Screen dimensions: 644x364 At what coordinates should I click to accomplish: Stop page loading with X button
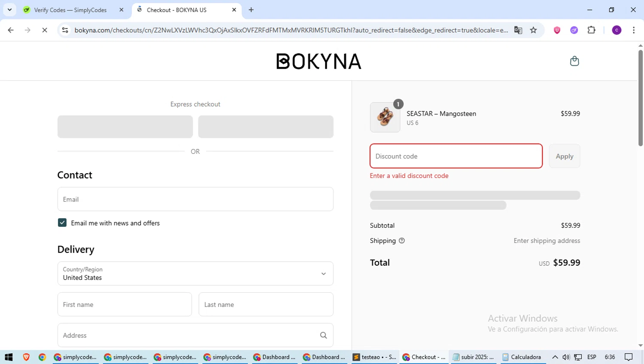(x=45, y=30)
